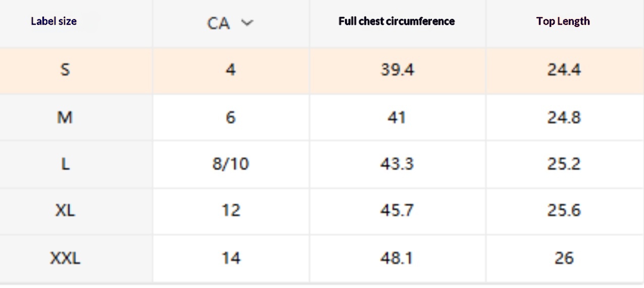Image resolution: width=644 pixels, height=288 pixels.
Task: Click CA size 8/10 cell
Action: click(x=231, y=164)
